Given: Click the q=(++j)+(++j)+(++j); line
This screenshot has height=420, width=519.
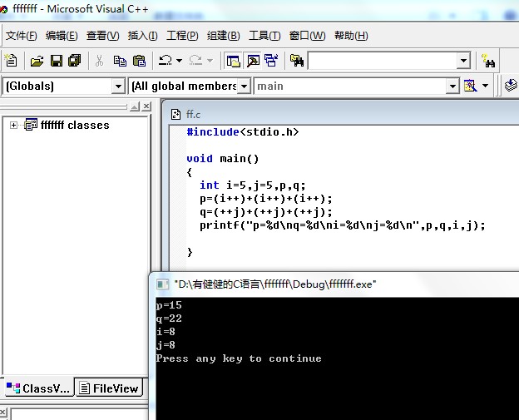Looking at the screenshot, I should point(266,212).
